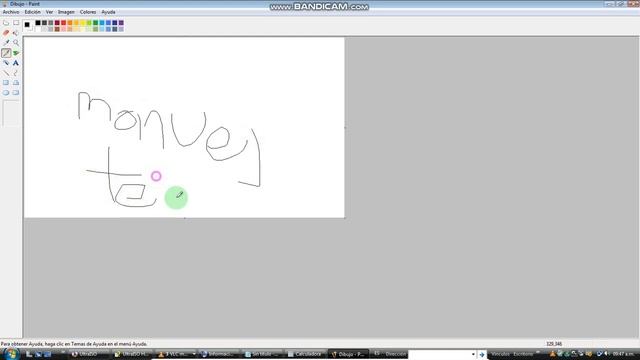
Task: Pick the Eraser tool
Action: pos(6,33)
